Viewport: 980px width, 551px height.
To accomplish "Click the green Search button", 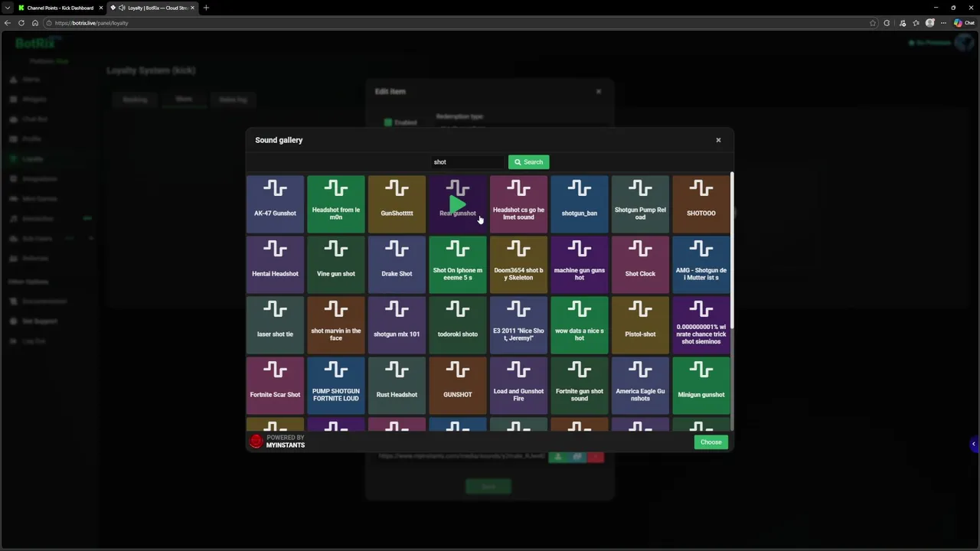I will [528, 162].
